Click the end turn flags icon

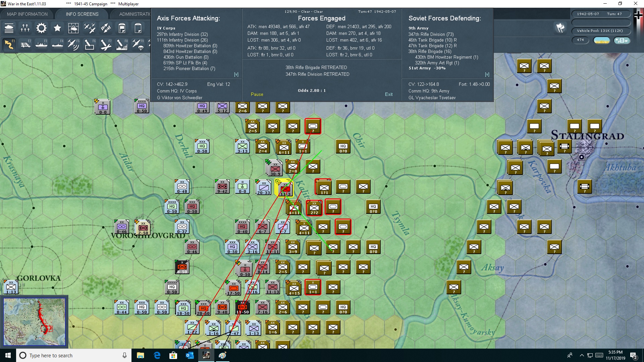[x=560, y=28]
